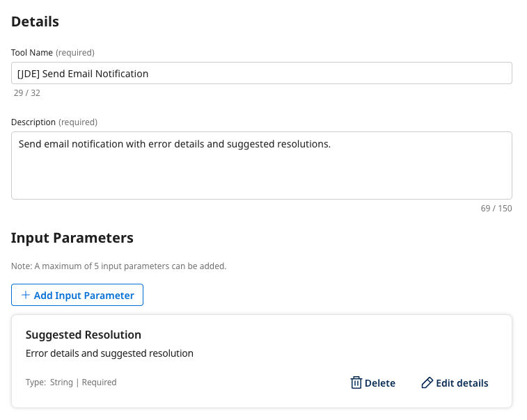Click the 'Required' text in the parameter card
This screenshot has width=527, height=420.
[99, 382]
